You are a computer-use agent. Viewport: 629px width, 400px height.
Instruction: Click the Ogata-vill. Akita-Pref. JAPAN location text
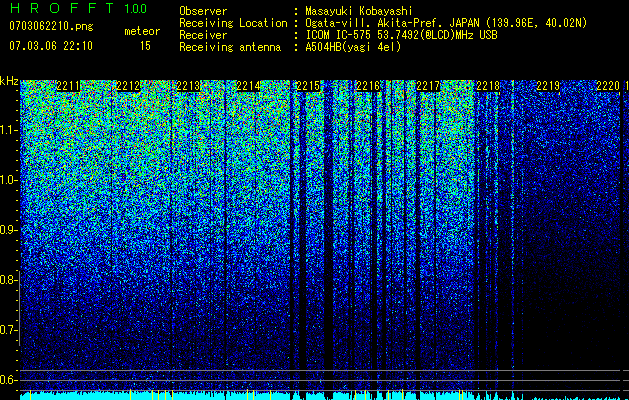coord(446,23)
